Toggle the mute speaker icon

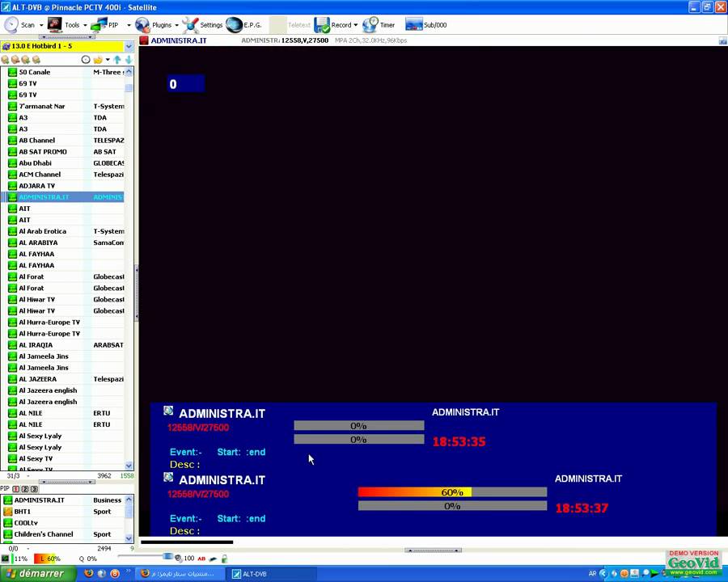[x=178, y=559]
